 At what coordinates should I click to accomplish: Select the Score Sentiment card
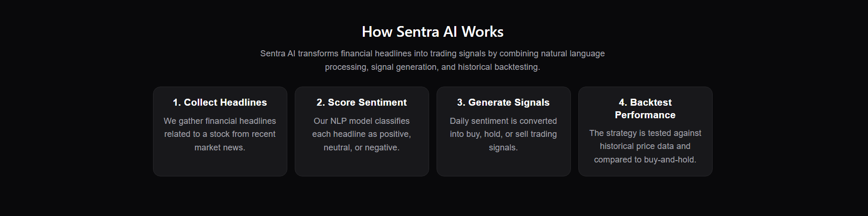(362, 131)
